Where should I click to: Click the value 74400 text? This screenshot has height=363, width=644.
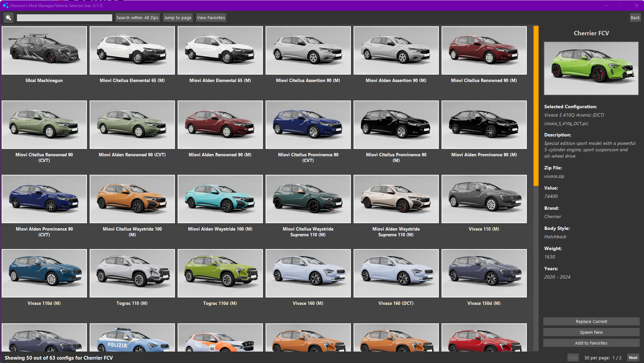[551, 196]
